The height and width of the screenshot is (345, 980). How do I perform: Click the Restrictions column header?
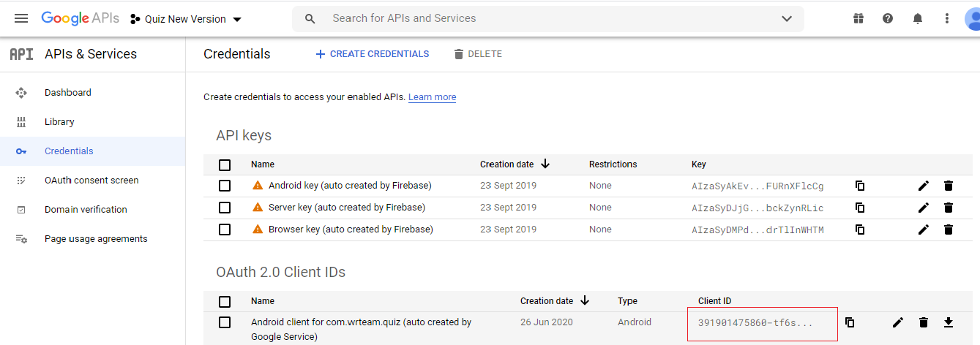pos(613,164)
